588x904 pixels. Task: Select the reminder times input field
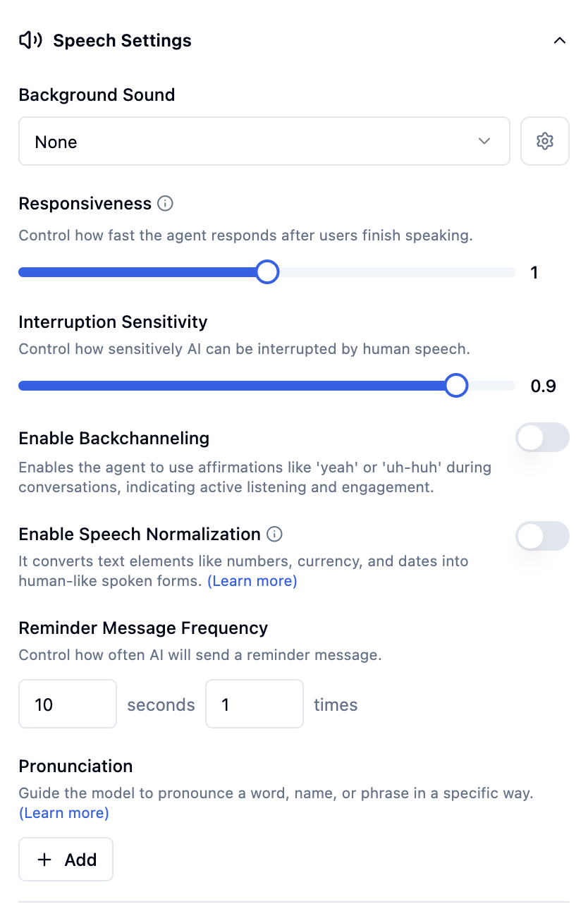pyautogui.click(x=254, y=703)
